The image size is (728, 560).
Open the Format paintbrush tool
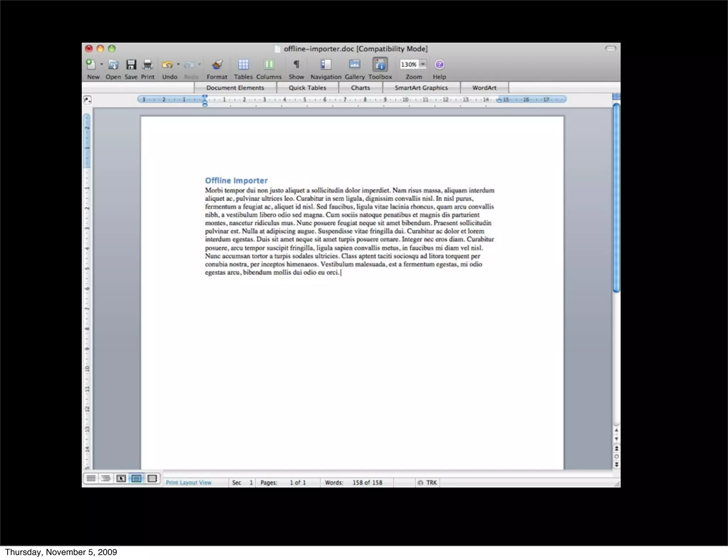(217, 65)
